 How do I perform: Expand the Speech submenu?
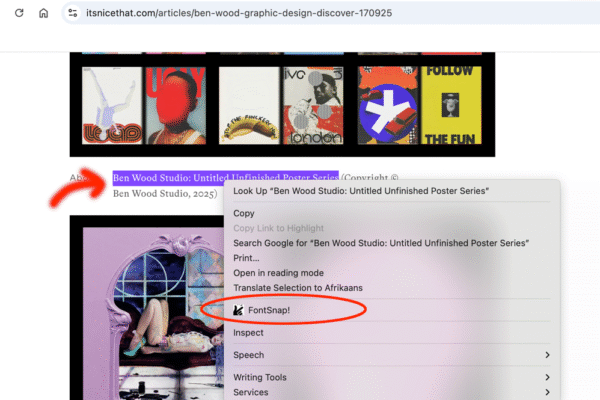tap(547, 354)
